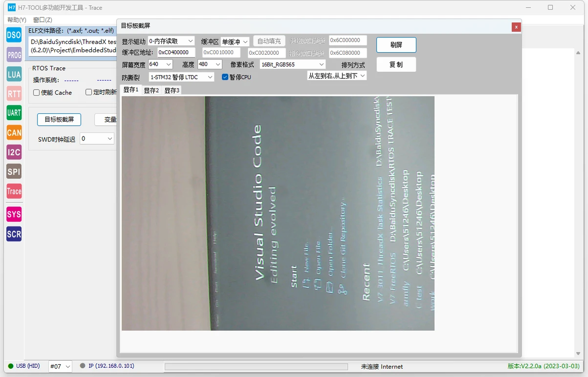Image resolution: width=588 pixels, height=377 pixels.
Task: Switch to the 显存2 tab
Action: coord(151,90)
